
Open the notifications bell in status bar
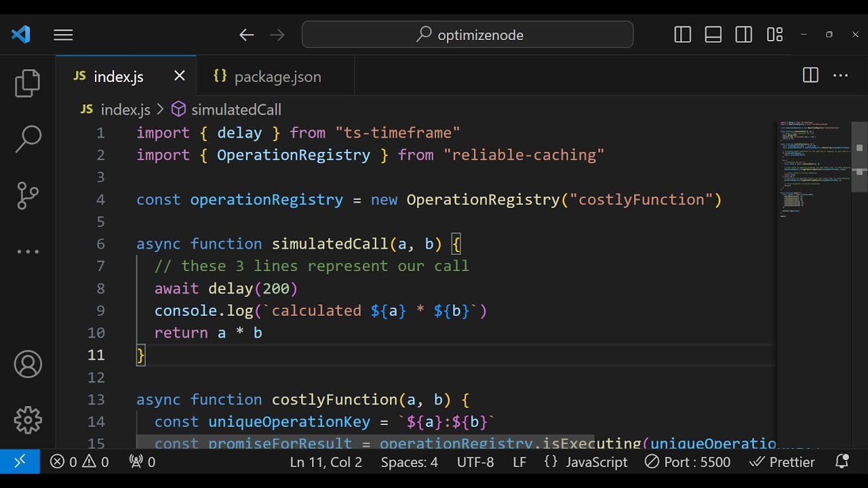[842, 462]
